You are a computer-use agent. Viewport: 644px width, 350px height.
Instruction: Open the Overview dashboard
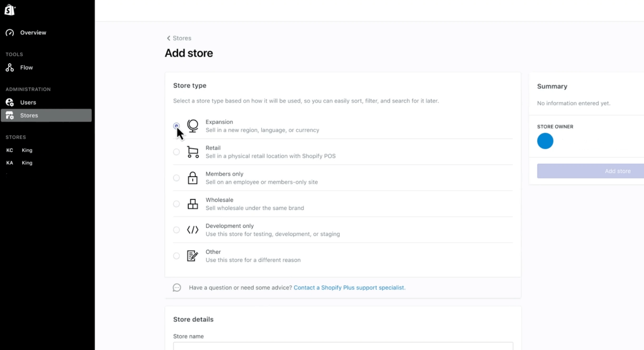(33, 33)
